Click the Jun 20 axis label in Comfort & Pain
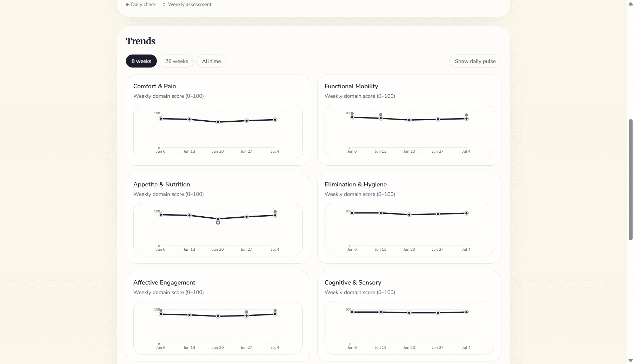 point(218,151)
